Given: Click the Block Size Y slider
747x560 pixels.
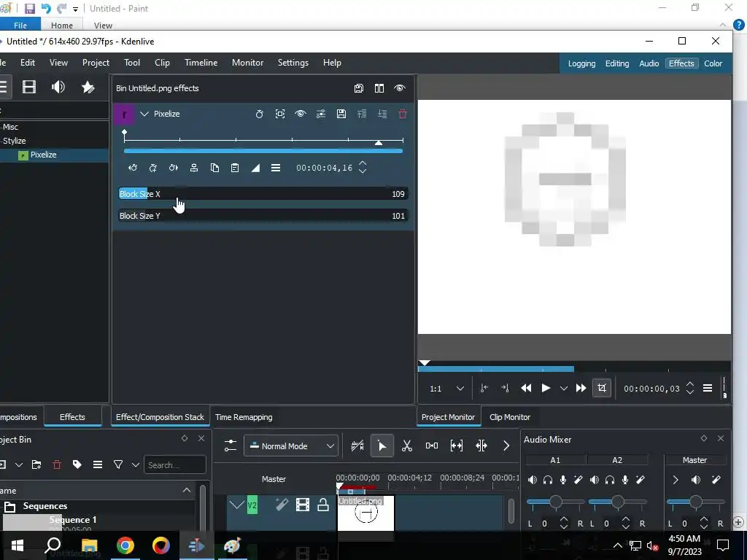Looking at the screenshot, I should point(262,216).
